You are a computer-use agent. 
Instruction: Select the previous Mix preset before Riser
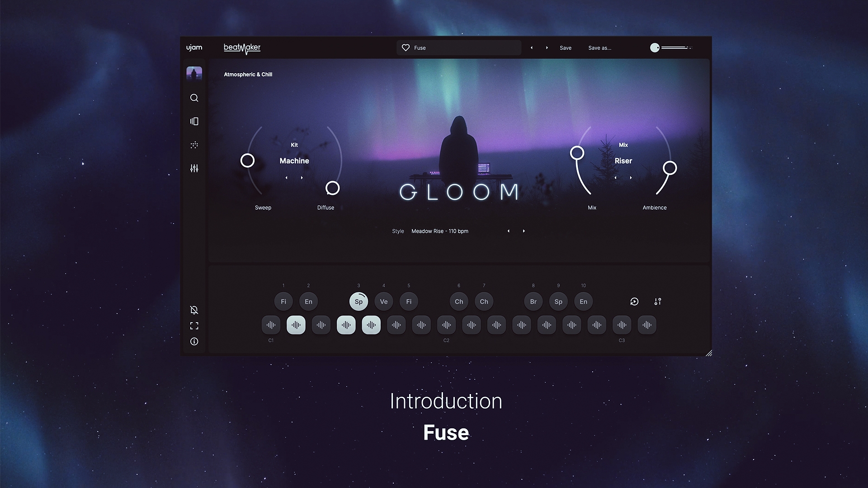(615, 178)
